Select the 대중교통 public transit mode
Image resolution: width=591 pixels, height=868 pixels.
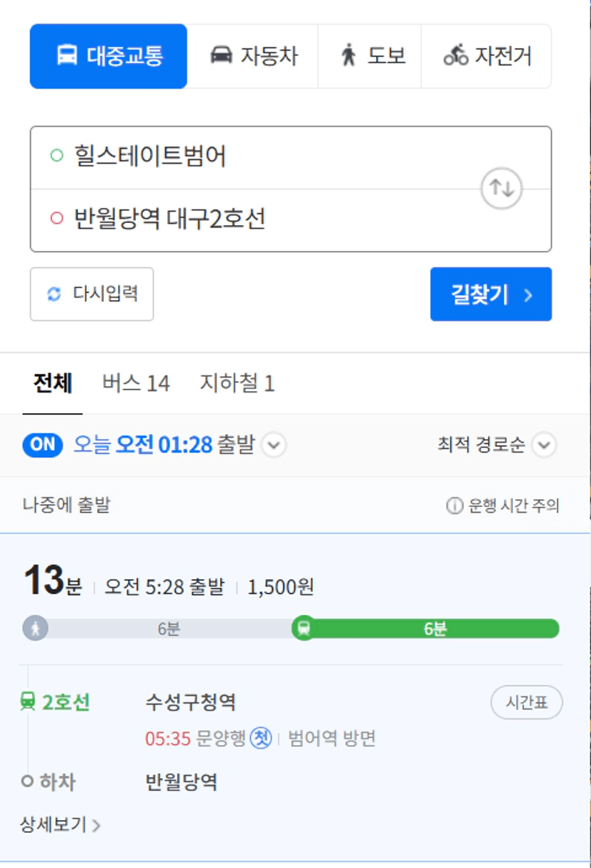click(109, 56)
